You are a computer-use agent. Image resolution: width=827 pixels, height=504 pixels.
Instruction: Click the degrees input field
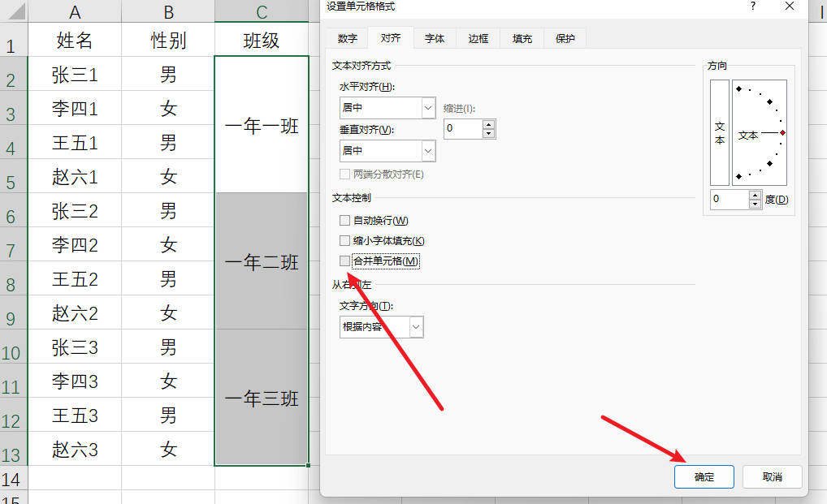(729, 200)
